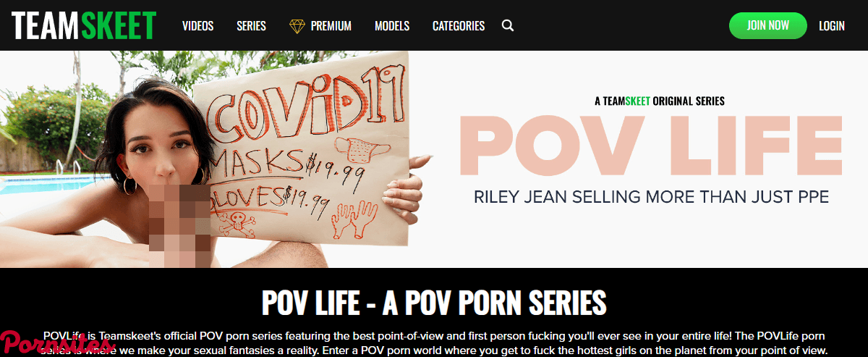The width and height of the screenshot is (868, 357).
Task: Open the search magnifier icon
Action: coord(508,26)
